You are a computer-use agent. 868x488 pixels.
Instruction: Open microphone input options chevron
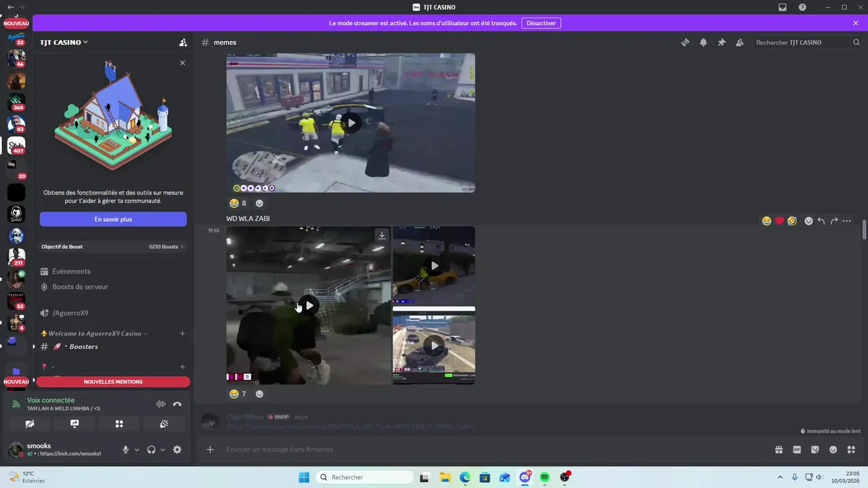(x=137, y=449)
